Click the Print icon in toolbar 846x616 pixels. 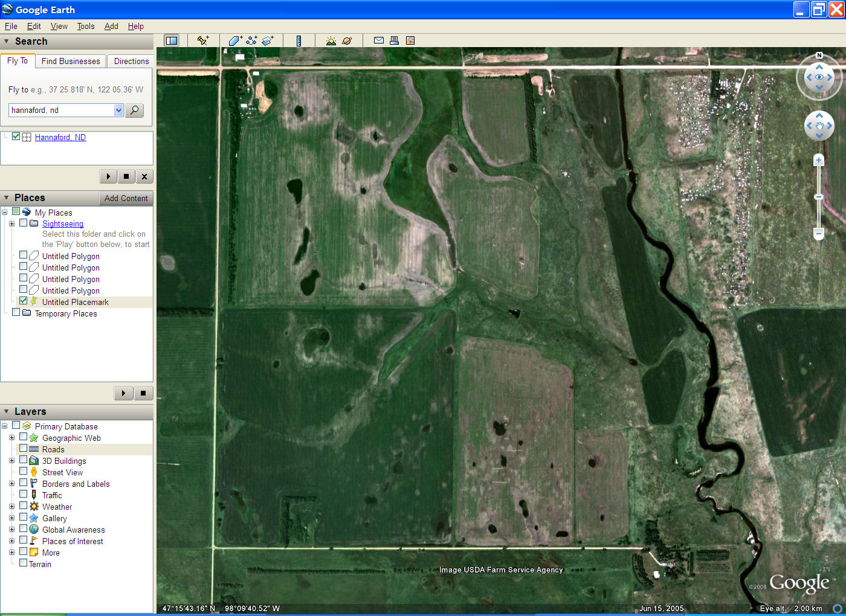click(394, 40)
